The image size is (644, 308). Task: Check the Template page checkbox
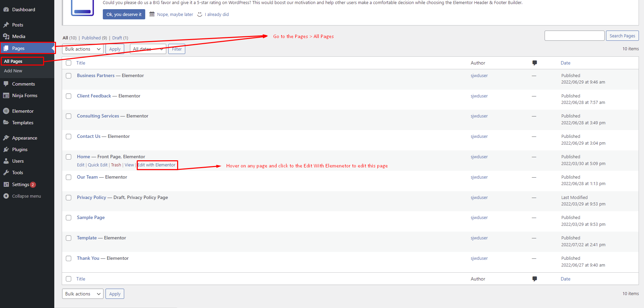tap(69, 238)
